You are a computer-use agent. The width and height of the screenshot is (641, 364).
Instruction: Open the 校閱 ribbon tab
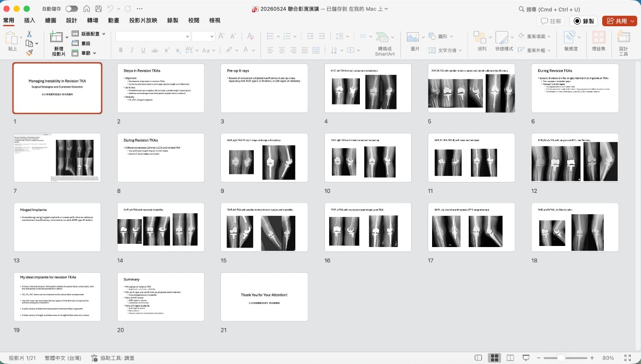pyautogui.click(x=194, y=20)
